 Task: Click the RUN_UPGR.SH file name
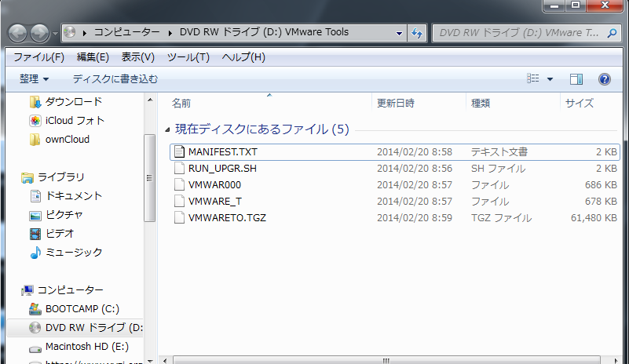[222, 169]
